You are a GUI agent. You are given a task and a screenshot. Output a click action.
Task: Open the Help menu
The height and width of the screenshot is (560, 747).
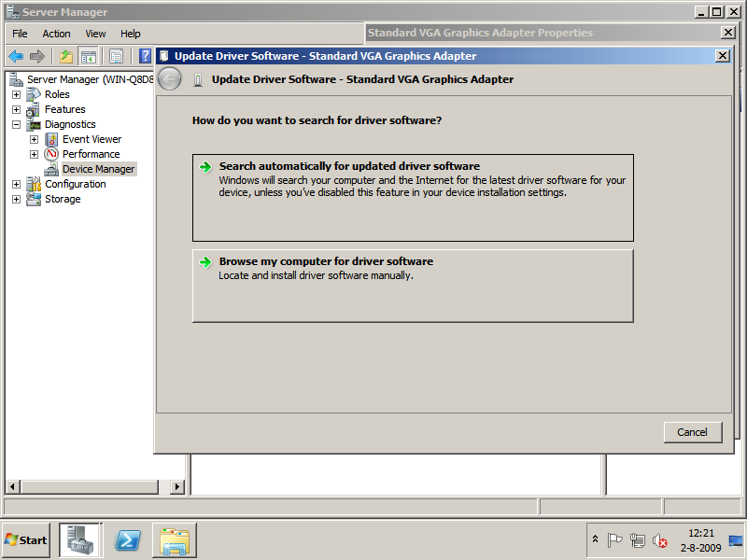tap(130, 34)
